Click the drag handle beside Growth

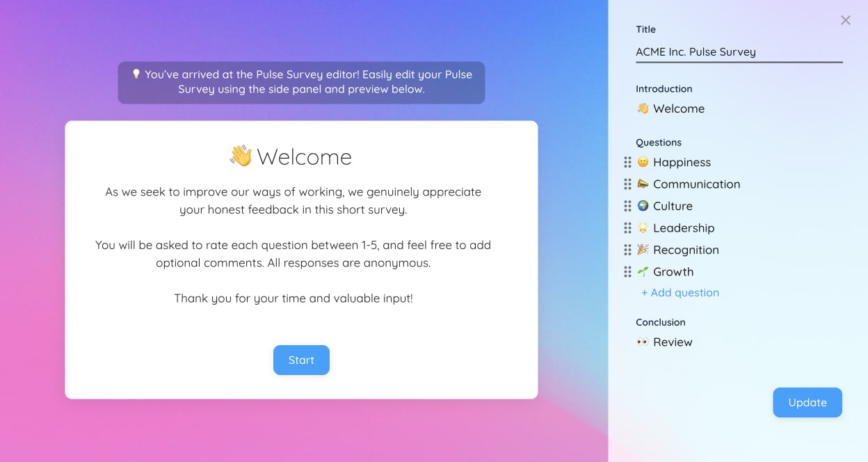pyautogui.click(x=627, y=272)
